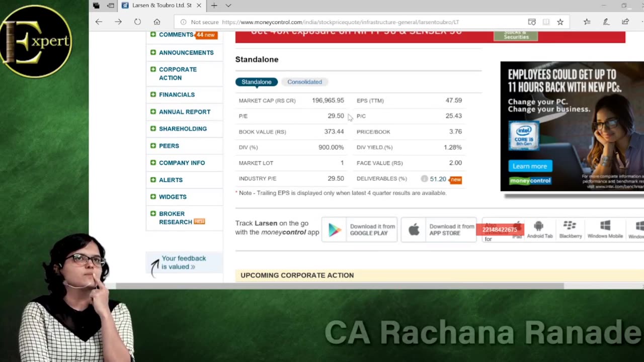Viewport: 644px width, 362px height.
Task: Open the Comments section link
Action: (x=176, y=35)
